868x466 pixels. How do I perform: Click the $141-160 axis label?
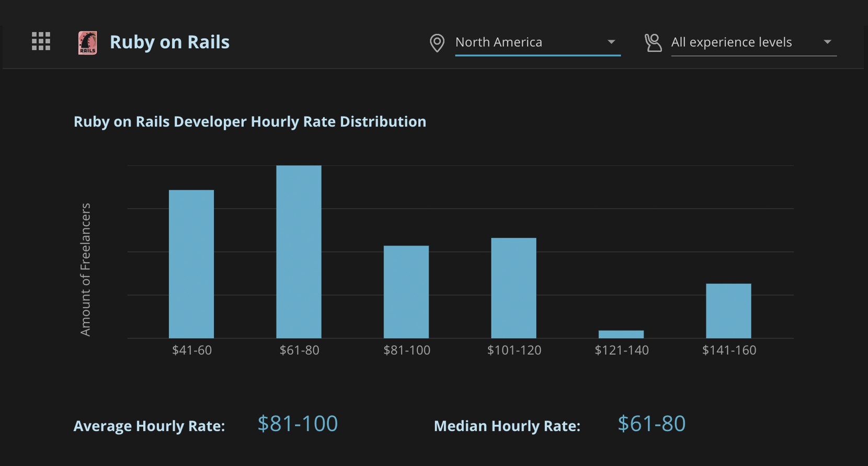point(729,350)
